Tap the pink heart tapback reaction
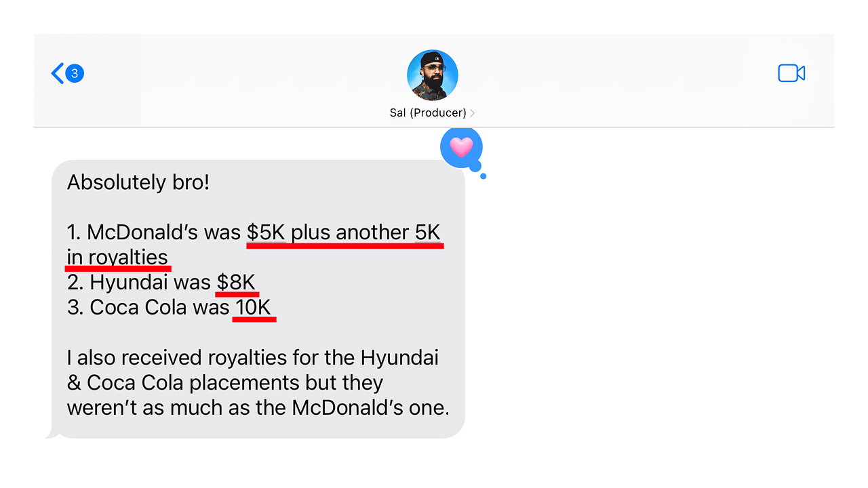The width and height of the screenshot is (868, 488). 461,146
